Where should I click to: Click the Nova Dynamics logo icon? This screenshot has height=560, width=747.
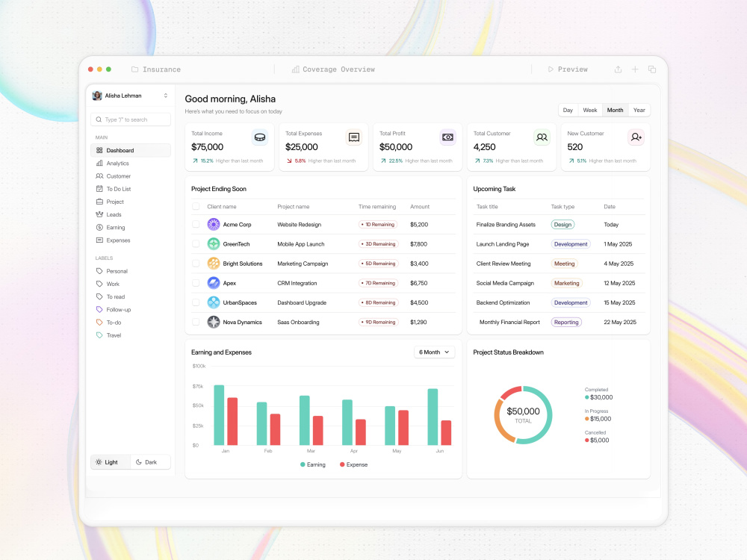214,322
